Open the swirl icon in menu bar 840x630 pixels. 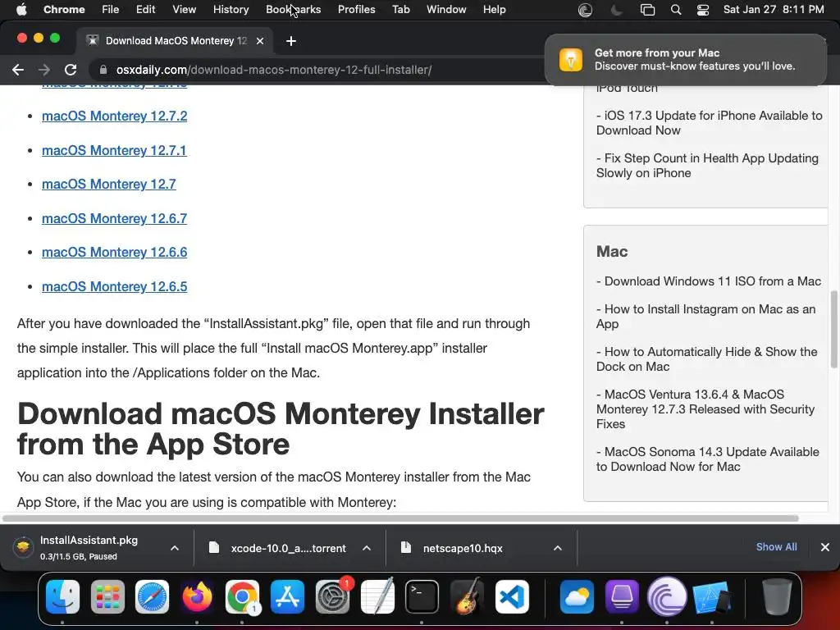(585, 10)
